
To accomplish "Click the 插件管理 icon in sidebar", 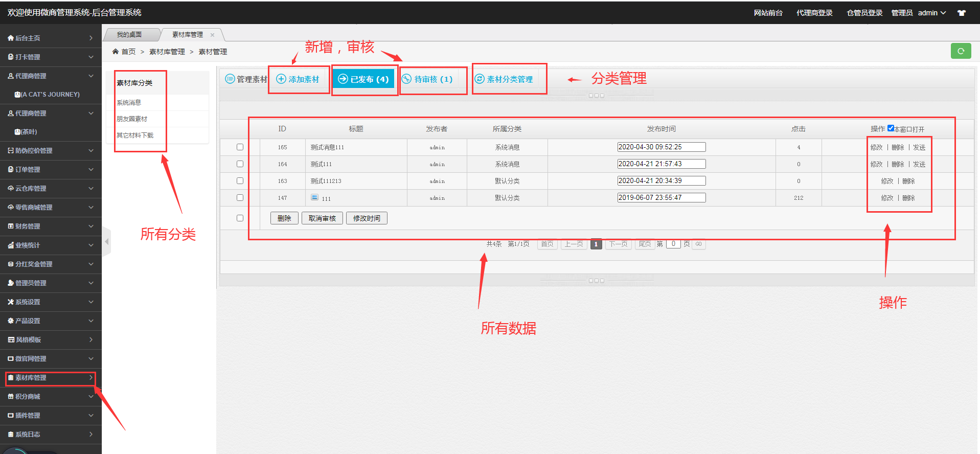I will (11, 415).
